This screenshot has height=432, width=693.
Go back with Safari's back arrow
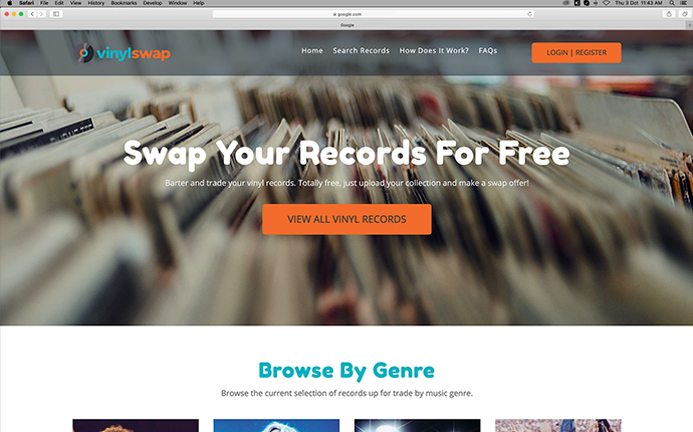[x=32, y=14]
